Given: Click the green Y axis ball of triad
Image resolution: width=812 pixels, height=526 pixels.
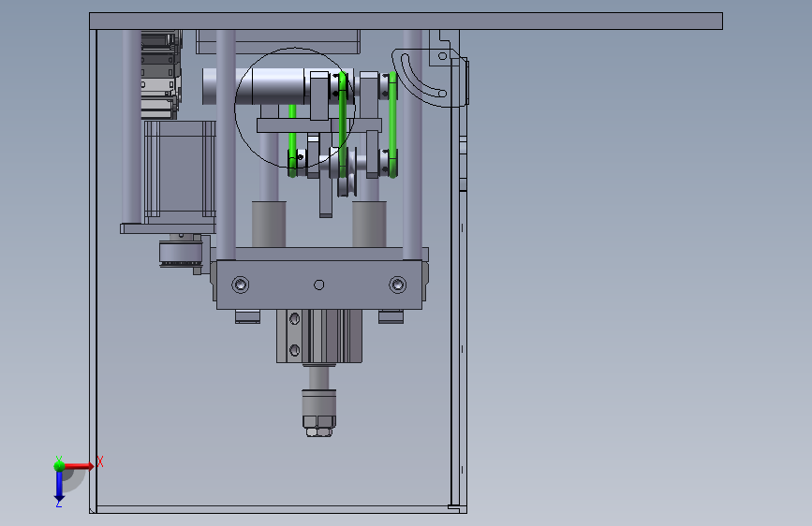Looking at the screenshot, I should 59,465.
